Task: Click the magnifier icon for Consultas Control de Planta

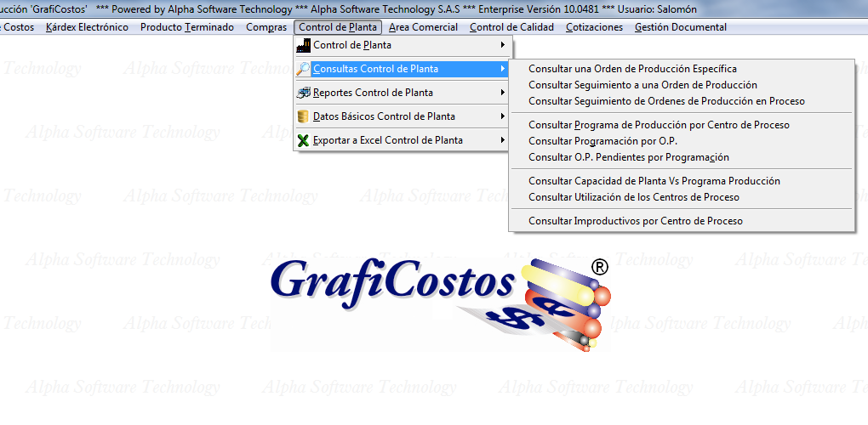Action: (x=304, y=69)
